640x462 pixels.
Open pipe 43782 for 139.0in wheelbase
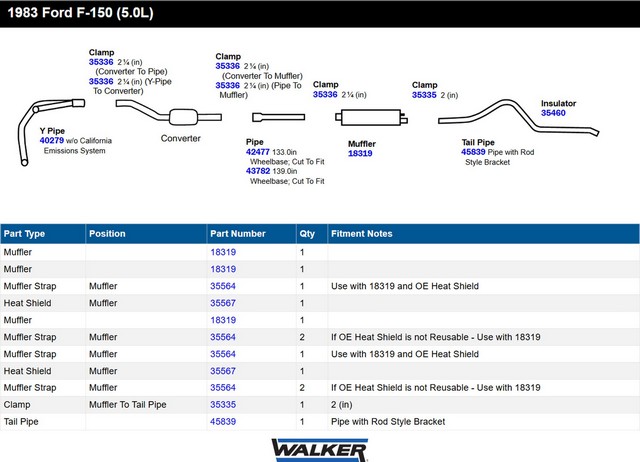pos(258,171)
